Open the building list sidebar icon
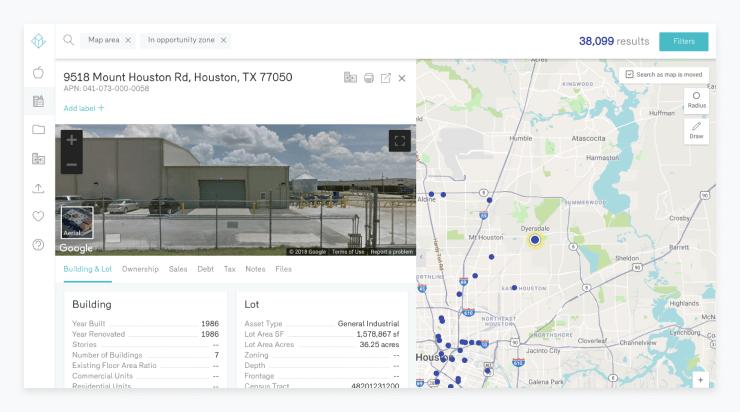Image resolution: width=740 pixels, height=412 pixels. [38, 101]
